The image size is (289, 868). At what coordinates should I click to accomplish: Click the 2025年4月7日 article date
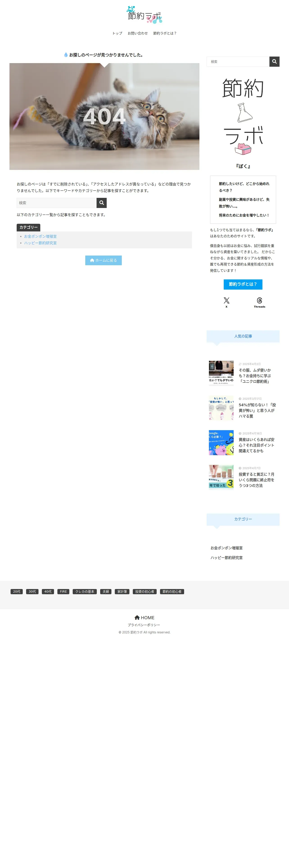251,468
